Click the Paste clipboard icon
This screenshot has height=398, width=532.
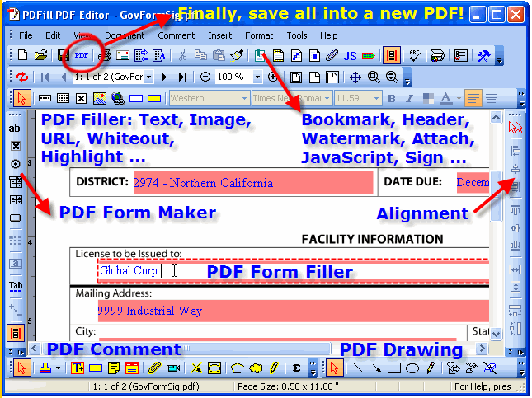pos(219,55)
